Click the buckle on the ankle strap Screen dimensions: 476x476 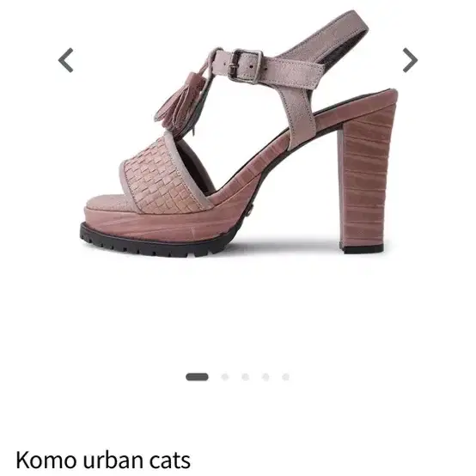pyautogui.click(x=245, y=66)
